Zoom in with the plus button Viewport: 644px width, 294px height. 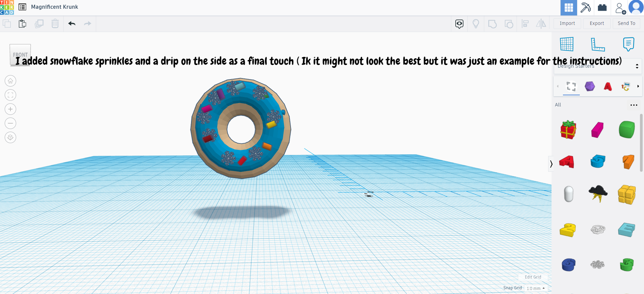click(10, 109)
